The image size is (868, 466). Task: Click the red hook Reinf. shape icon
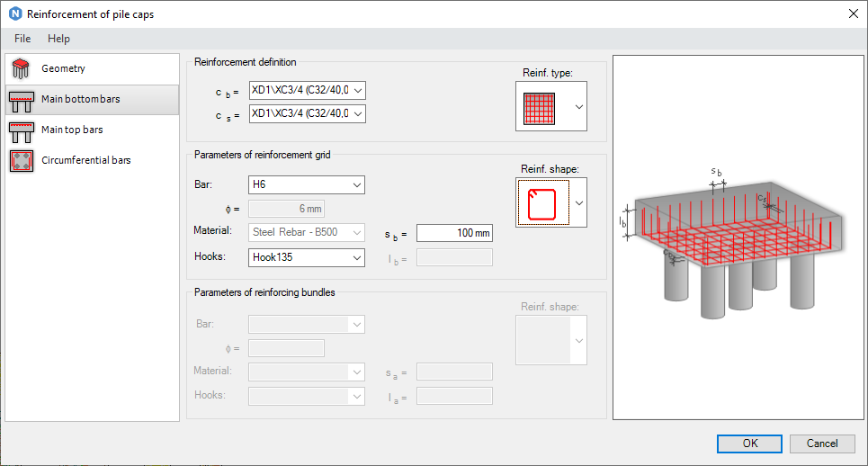coord(541,202)
